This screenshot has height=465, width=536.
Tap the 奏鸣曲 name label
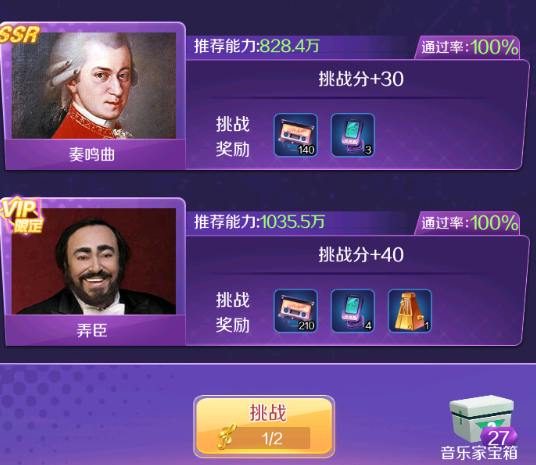tap(92, 155)
